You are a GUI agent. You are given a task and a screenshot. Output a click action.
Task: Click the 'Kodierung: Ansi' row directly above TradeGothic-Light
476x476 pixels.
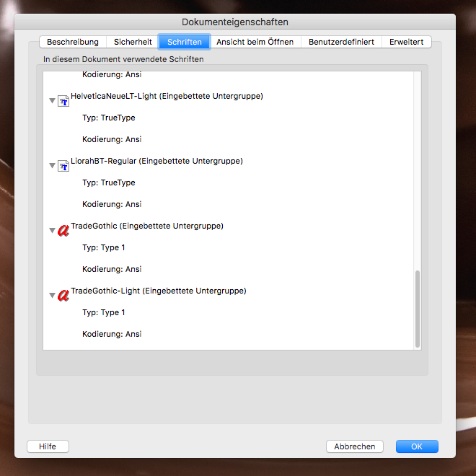pyautogui.click(x=112, y=269)
